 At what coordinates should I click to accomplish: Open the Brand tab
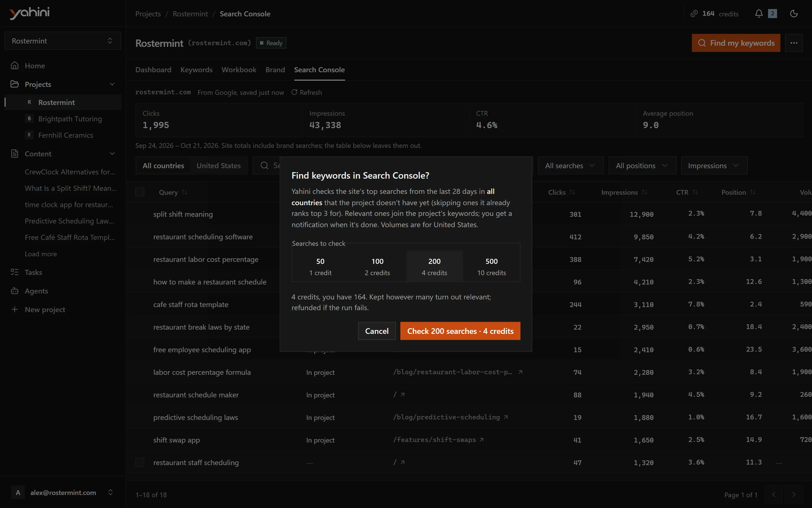[275, 69]
